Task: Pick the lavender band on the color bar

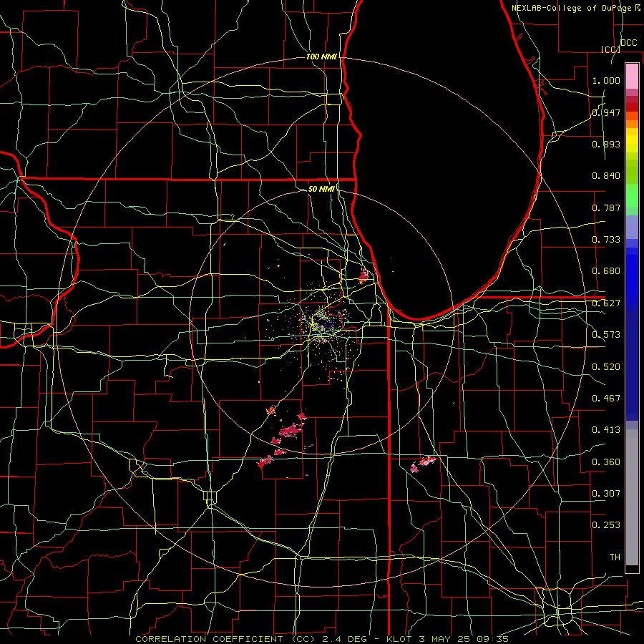Action: pos(632,227)
